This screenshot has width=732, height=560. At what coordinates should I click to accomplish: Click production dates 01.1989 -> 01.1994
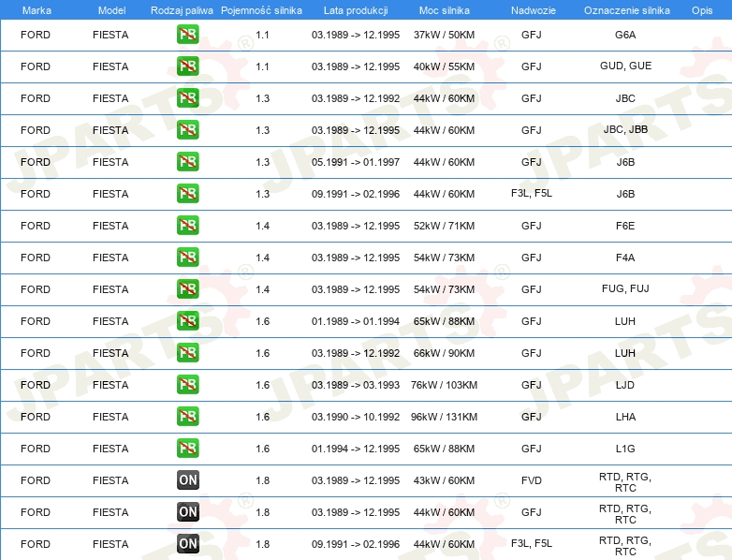[x=356, y=321]
